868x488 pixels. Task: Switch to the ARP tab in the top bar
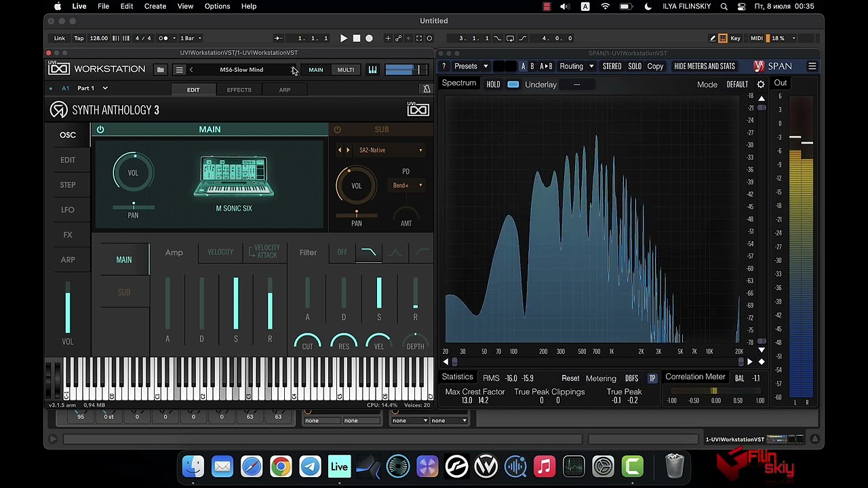(x=285, y=89)
